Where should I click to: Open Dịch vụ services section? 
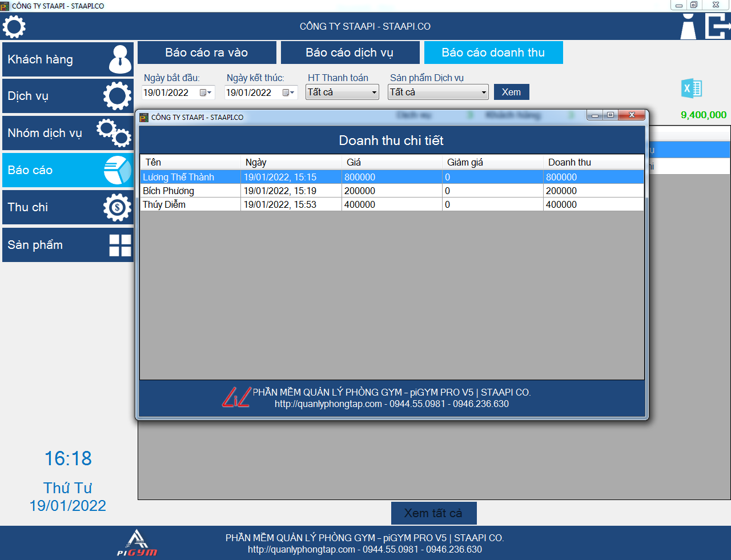click(x=68, y=96)
